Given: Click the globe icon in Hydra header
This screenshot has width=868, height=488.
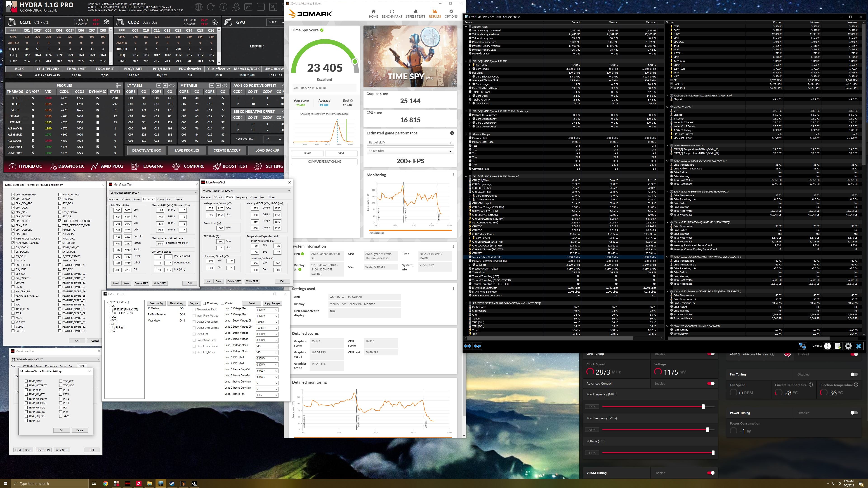Looking at the screenshot, I should pyautogui.click(x=198, y=7).
